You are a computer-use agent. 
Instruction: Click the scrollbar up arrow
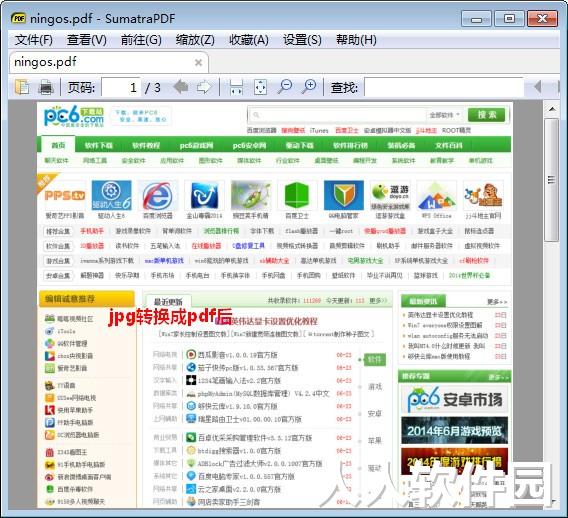point(552,109)
